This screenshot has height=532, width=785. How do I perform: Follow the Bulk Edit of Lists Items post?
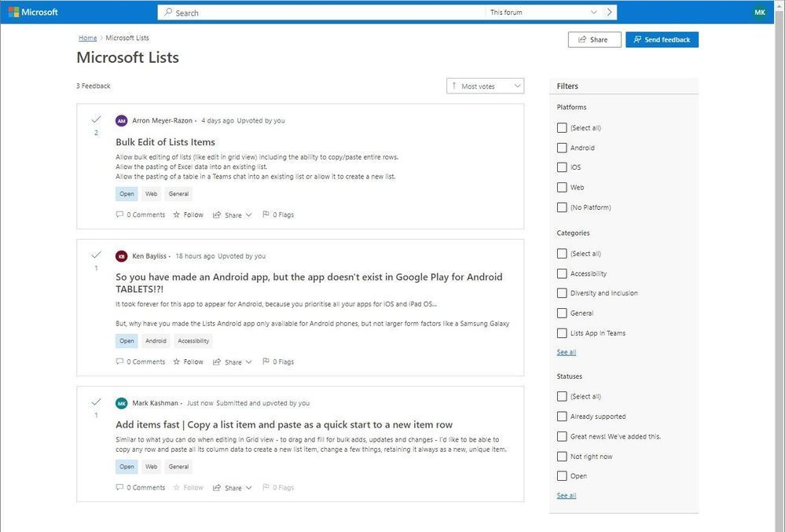click(189, 215)
